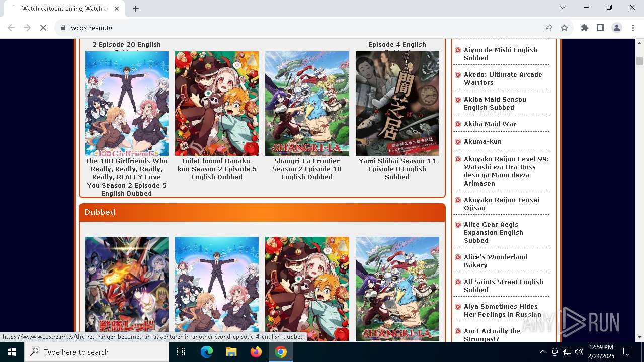Open File Explorer from the taskbar
This screenshot has height=362, width=644.
coord(231,352)
